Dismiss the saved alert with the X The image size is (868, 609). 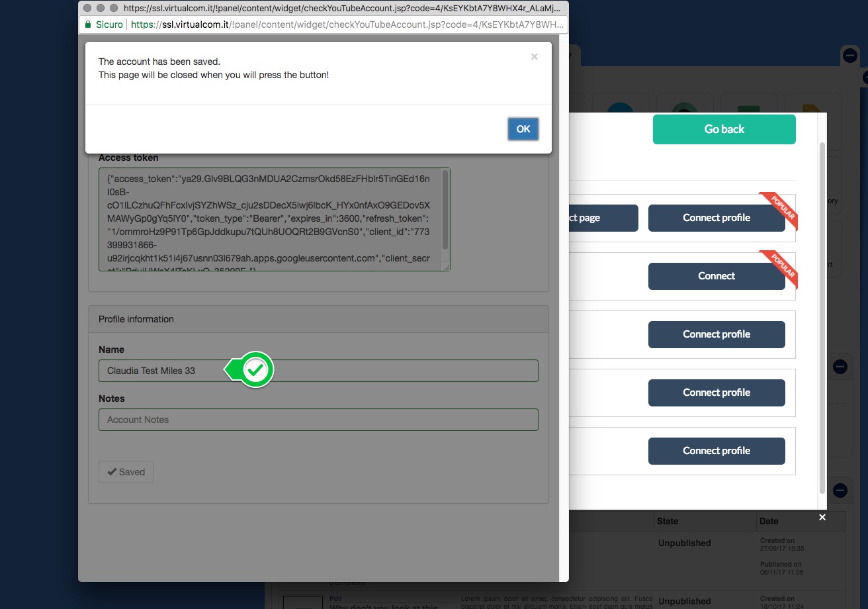click(534, 57)
